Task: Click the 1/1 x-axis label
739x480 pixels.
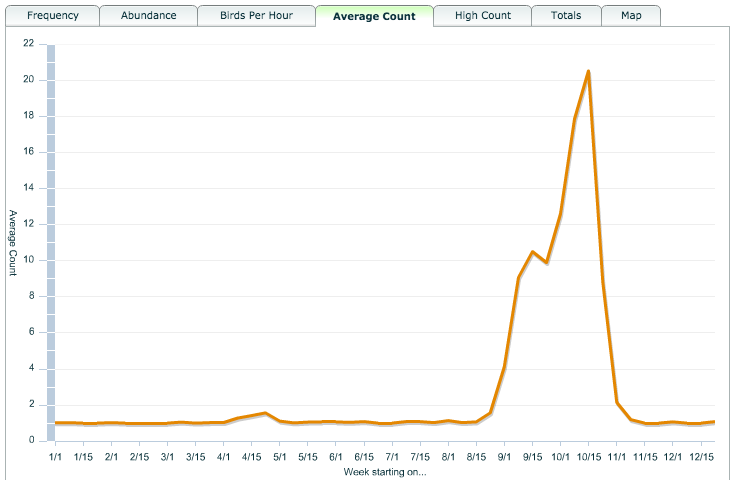Action: [x=56, y=456]
